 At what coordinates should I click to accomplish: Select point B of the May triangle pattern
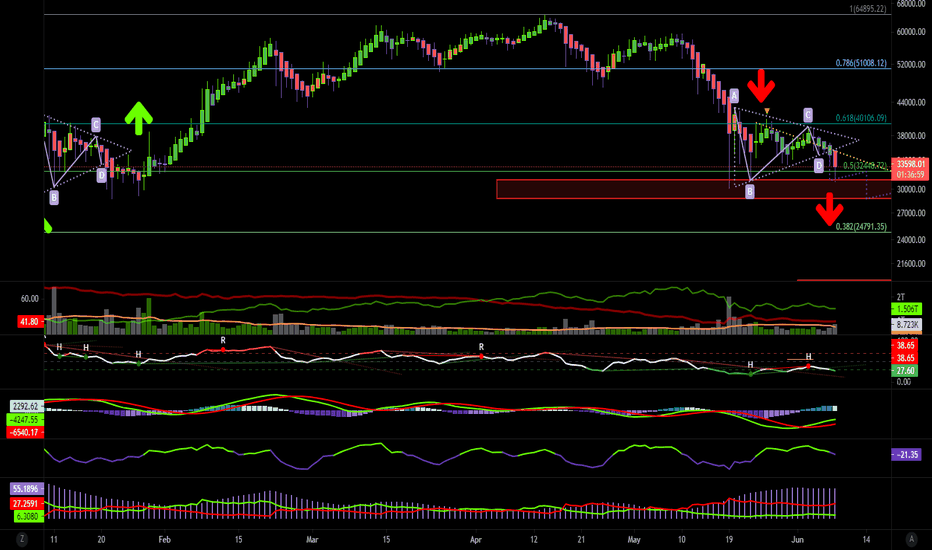tap(750, 191)
